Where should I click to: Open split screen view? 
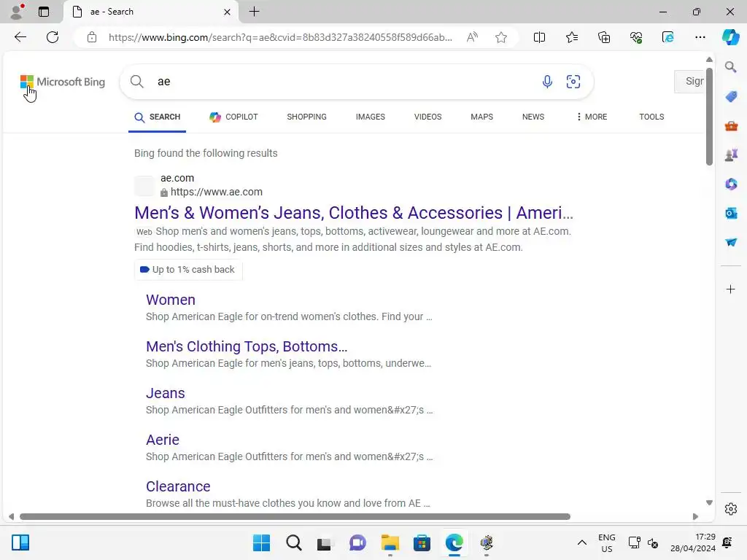[539, 37]
